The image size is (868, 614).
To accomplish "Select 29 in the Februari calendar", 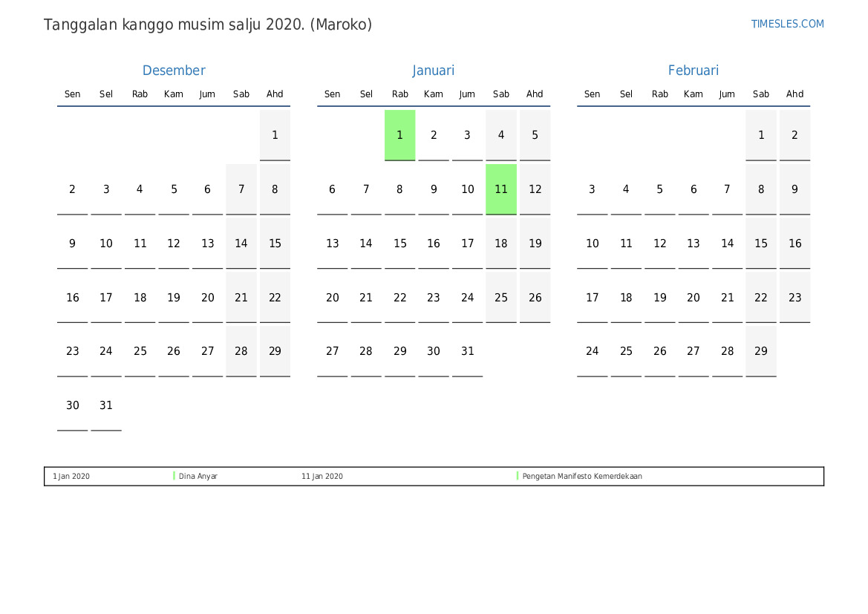I will point(761,351).
